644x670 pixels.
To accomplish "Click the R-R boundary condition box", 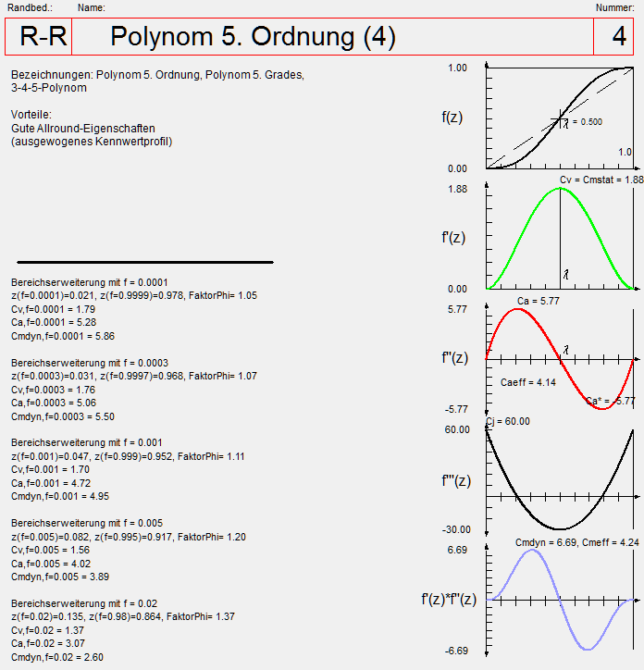I will point(42,37).
